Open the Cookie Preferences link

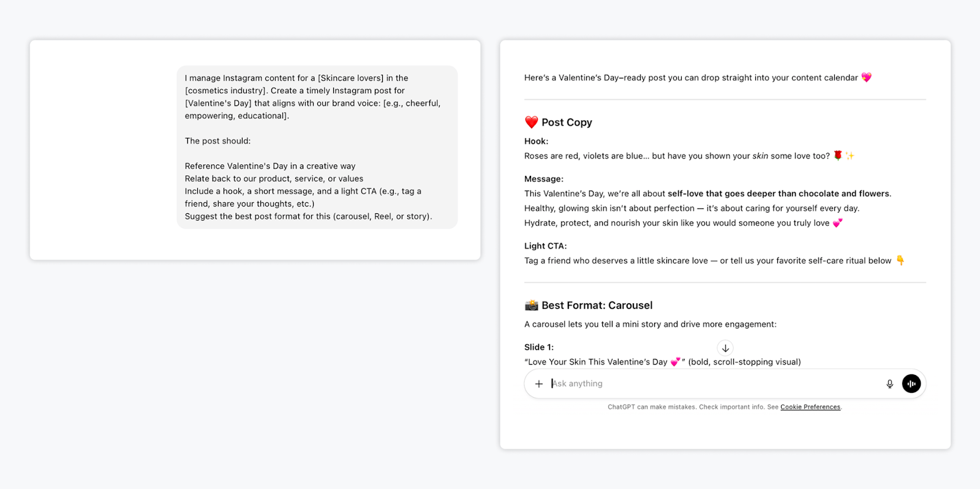(x=810, y=407)
